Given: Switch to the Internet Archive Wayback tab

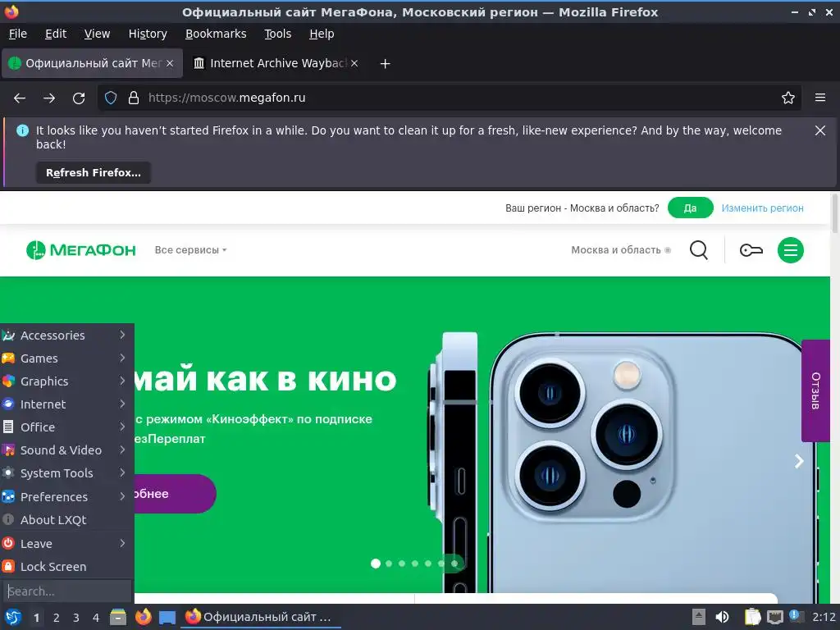Looking at the screenshot, I should [276, 63].
